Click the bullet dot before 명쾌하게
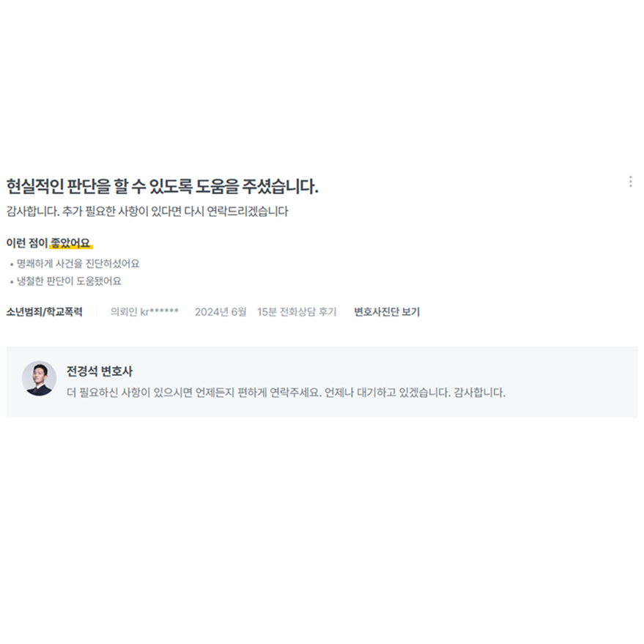The width and height of the screenshot is (644, 644). [12, 264]
